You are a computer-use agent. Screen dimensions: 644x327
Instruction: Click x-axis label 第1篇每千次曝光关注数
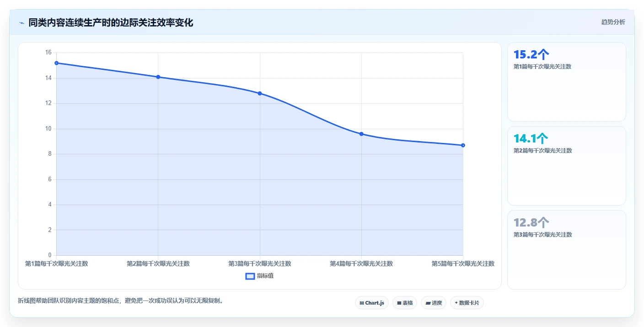pos(56,264)
